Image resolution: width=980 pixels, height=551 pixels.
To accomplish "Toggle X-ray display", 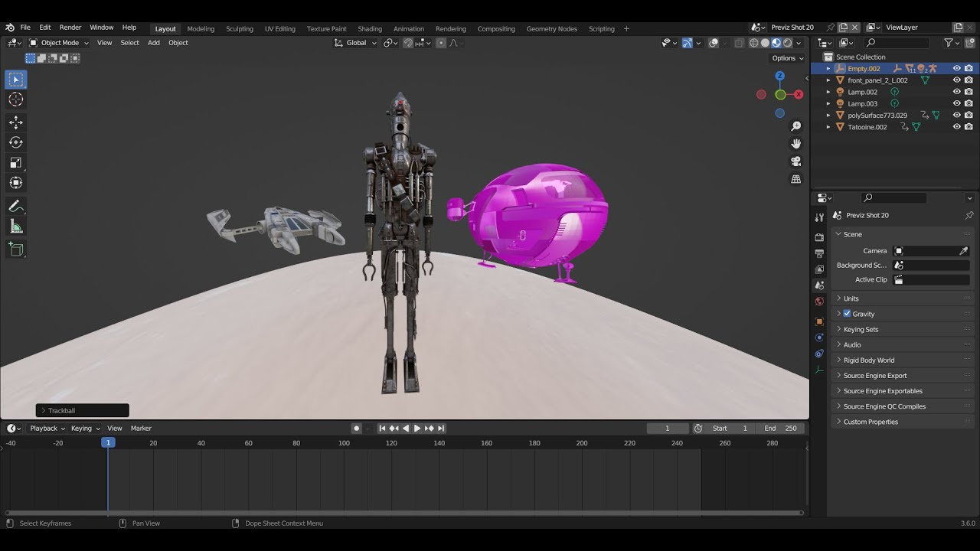I will [739, 43].
